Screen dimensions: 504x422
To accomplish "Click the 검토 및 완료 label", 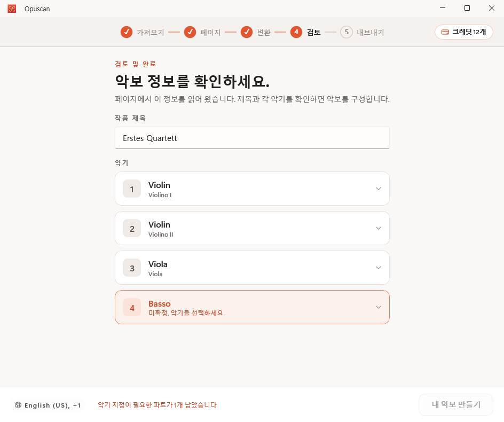I will pos(135,64).
